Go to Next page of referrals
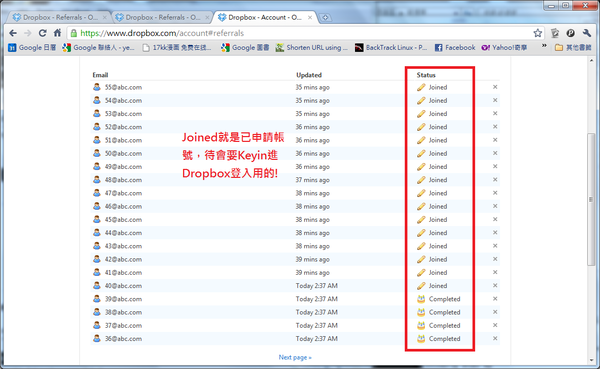Image resolution: width=600 pixels, height=369 pixels. click(295, 357)
